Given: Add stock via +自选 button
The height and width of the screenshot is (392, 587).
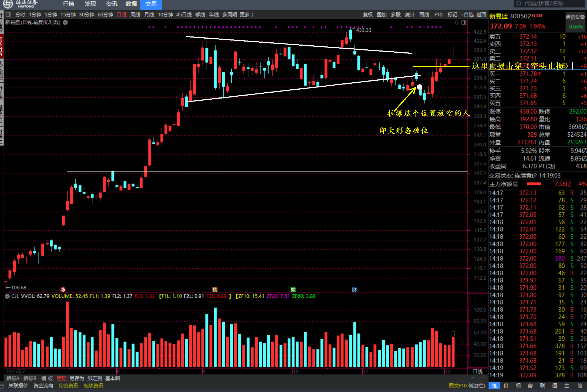Looking at the screenshot, I should pos(467,15).
